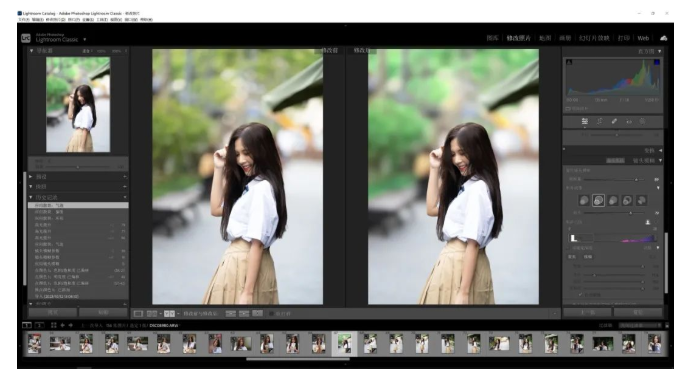
Task: Toggle the auto mask checkbox
Action: [580, 294]
